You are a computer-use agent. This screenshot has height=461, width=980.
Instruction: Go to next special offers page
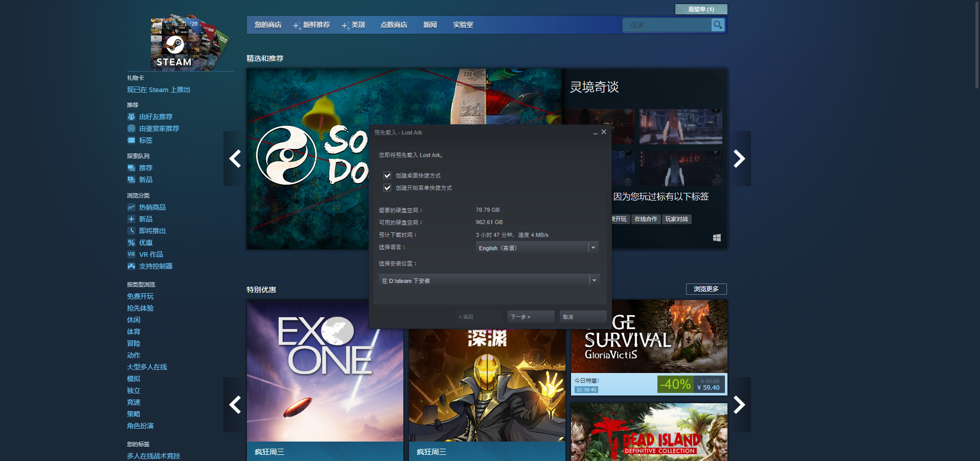739,405
